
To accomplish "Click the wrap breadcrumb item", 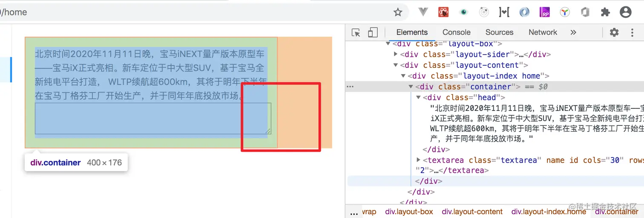I will click(369, 212).
